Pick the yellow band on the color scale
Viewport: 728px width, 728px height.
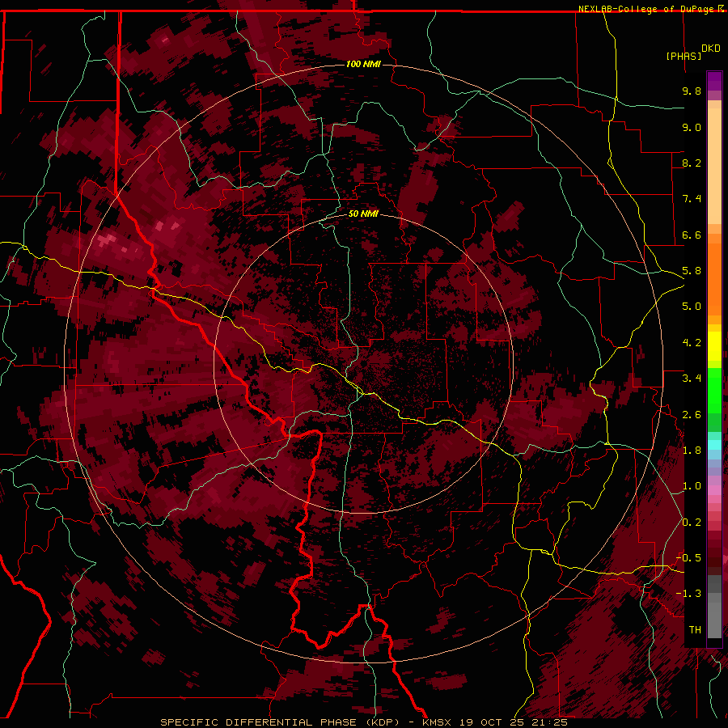[x=714, y=346]
